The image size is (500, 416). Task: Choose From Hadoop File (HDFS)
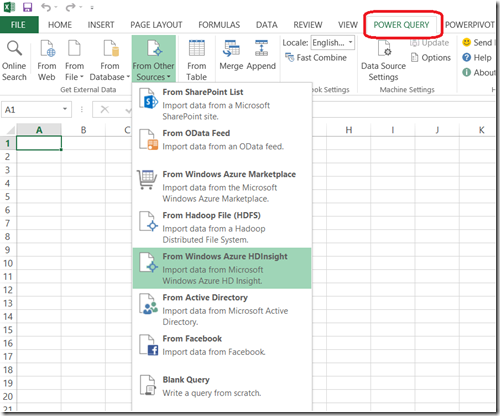pyautogui.click(x=222, y=227)
